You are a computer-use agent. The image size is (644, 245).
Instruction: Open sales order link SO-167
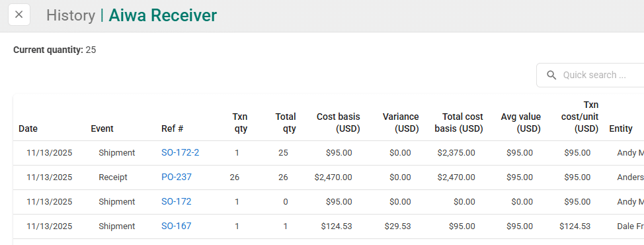(176, 226)
